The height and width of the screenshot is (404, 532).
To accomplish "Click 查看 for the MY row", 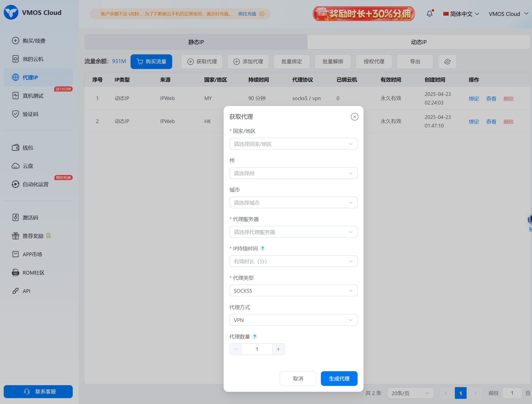I will point(491,99).
